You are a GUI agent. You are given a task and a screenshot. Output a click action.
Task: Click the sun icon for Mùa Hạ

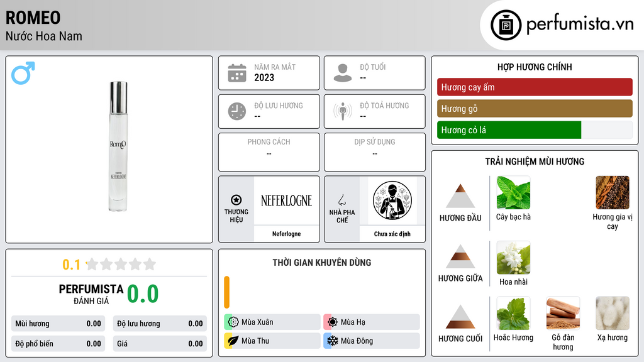[x=333, y=322]
